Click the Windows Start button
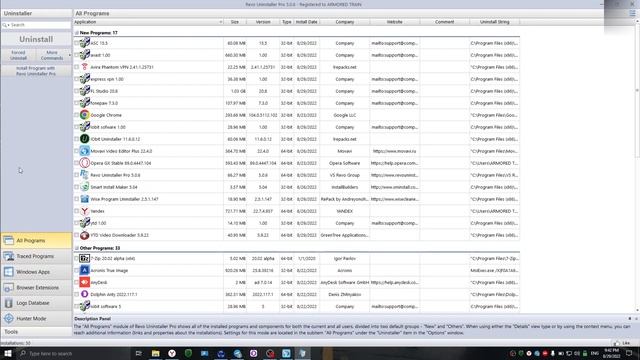640x360 pixels. (8, 353)
